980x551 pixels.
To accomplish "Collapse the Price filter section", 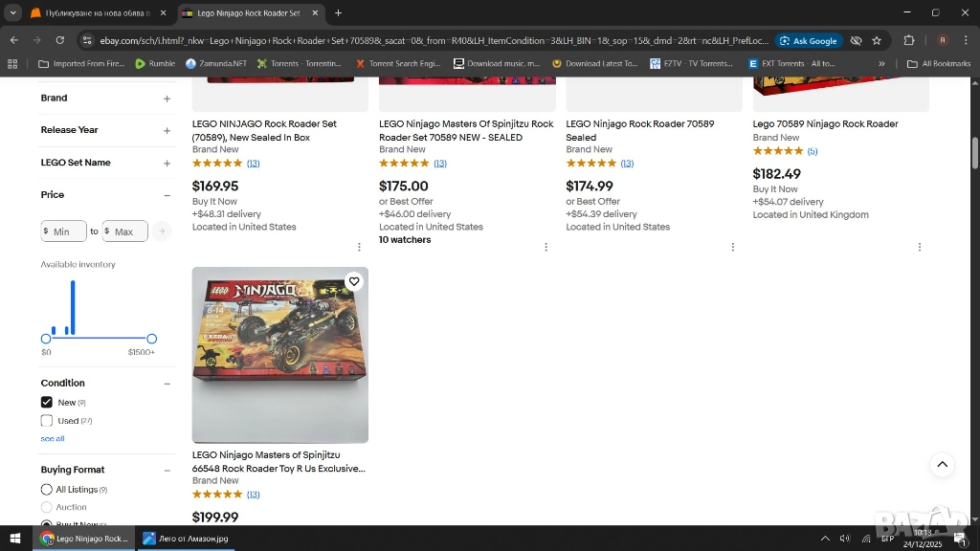I will (167, 195).
